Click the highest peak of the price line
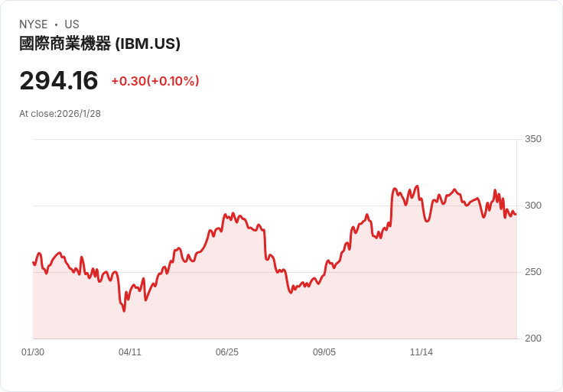This screenshot has height=392, width=563. [x=417, y=186]
